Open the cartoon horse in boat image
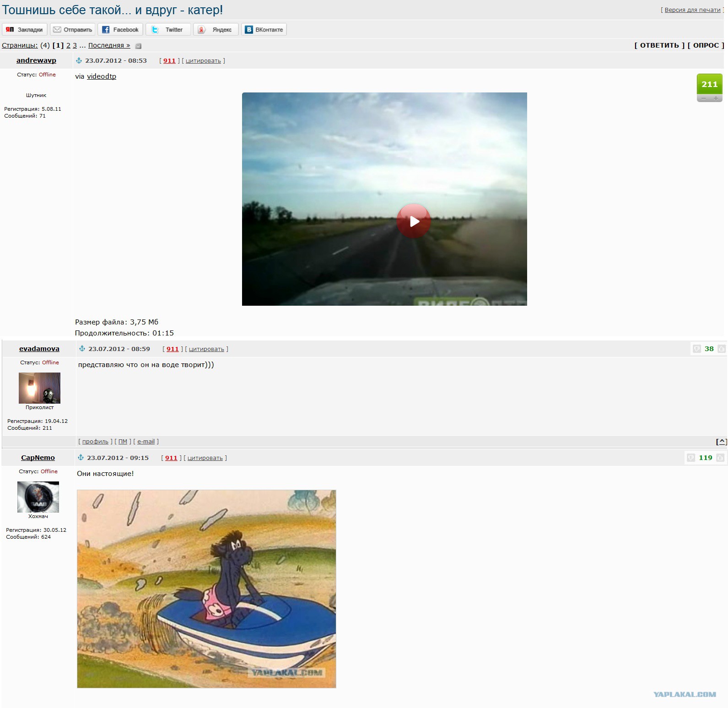 click(206, 589)
